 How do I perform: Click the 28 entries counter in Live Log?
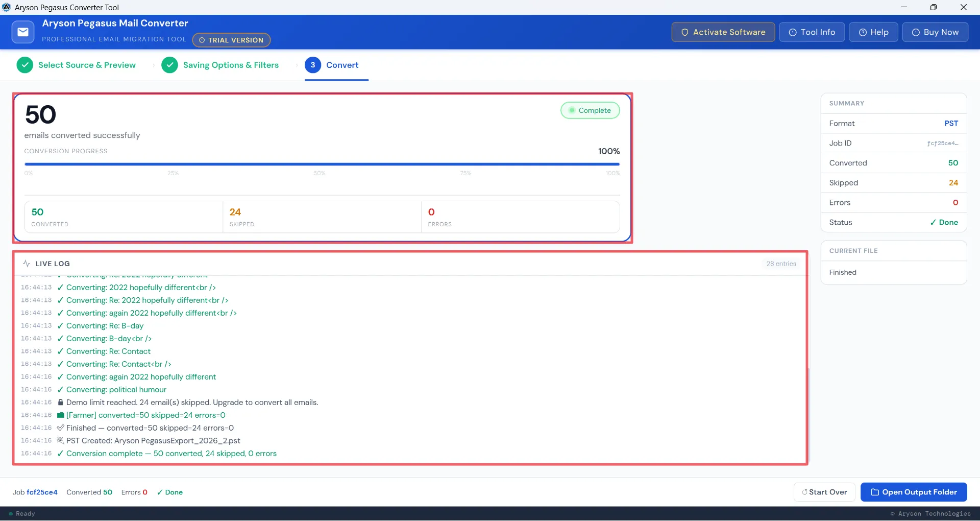(781, 264)
